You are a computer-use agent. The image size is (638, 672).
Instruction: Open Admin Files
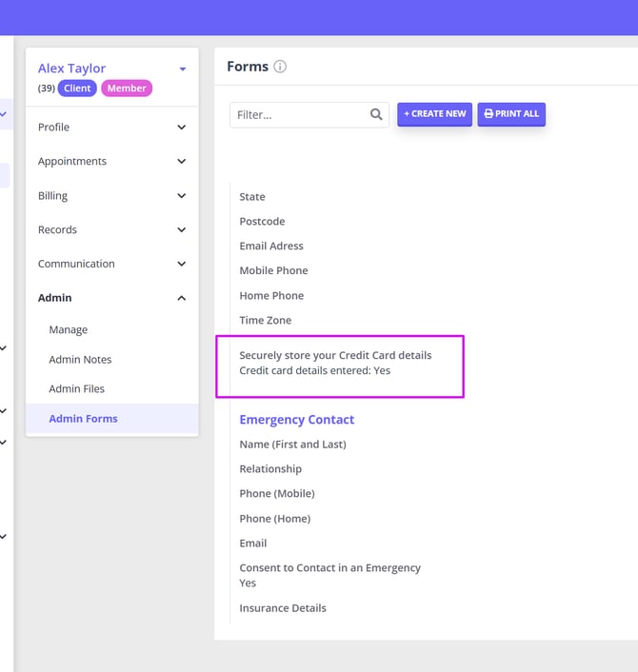pyautogui.click(x=77, y=389)
